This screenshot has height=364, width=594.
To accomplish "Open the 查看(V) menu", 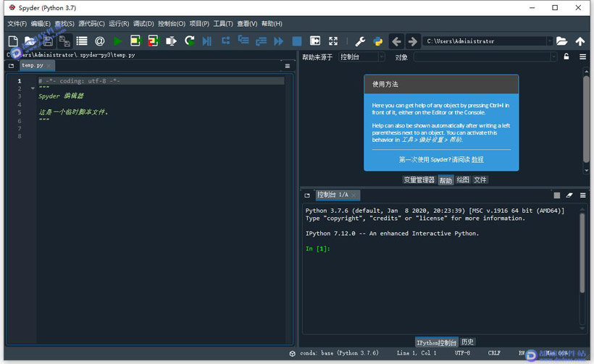I will (247, 23).
